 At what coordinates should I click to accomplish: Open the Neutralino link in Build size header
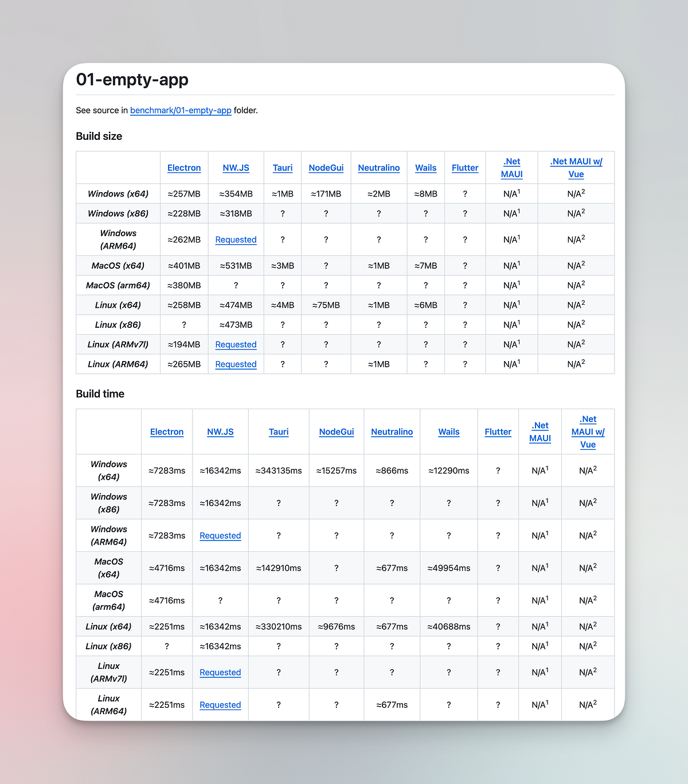pyautogui.click(x=378, y=167)
